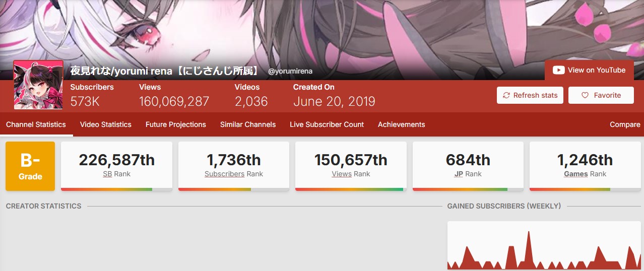Screen dimensions: 644x271
Task: Open the Achievements tab
Action: (x=402, y=124)
